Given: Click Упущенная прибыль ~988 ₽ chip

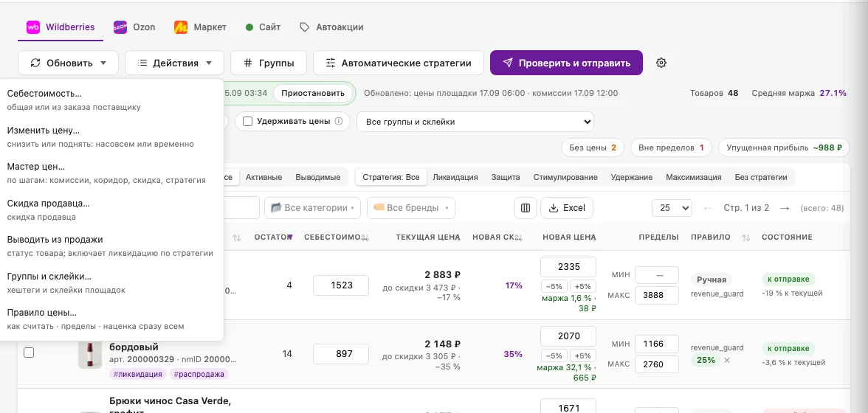Looking at the screenshot, I should click(784, 147).
